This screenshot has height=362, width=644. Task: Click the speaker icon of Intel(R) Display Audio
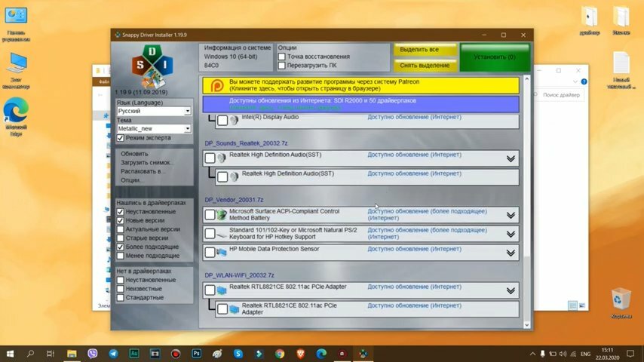pos(235,121)
